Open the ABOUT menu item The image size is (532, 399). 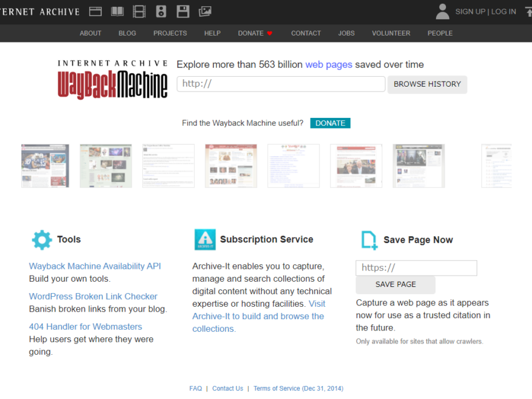(x=90, y=33)
